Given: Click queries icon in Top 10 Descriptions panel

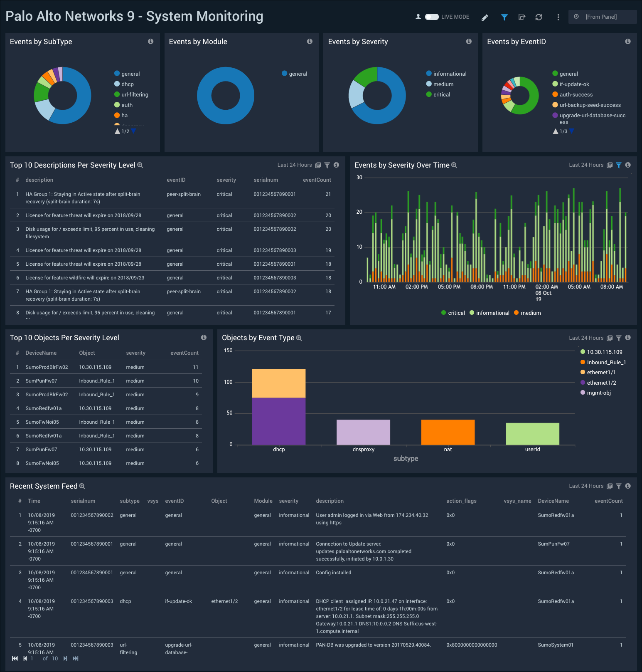Looking at the screenshot, I should 318,165.
